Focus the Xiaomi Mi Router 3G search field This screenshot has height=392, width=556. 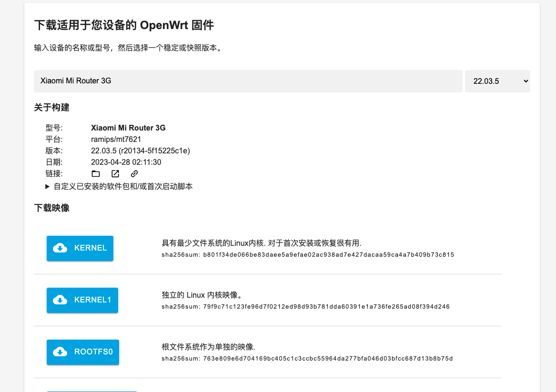(x=248, y=81)
